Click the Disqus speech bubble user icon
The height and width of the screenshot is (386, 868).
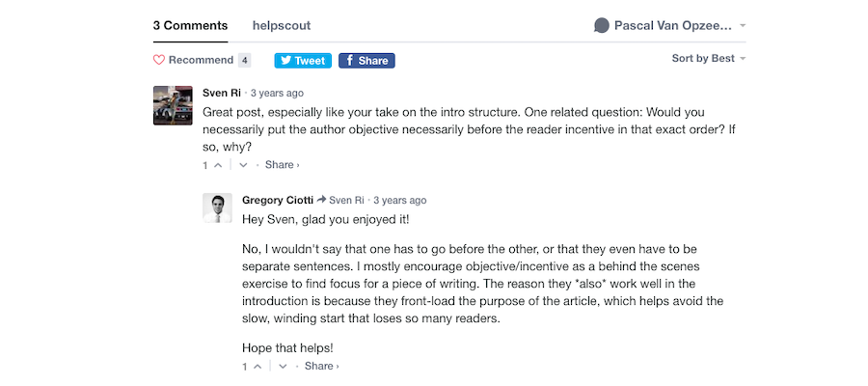point(602,26)
